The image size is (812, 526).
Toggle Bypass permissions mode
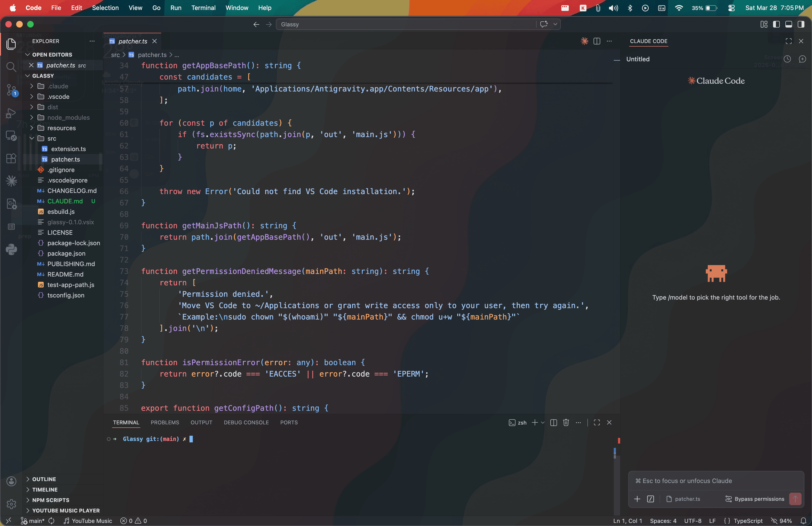(755, 499)
